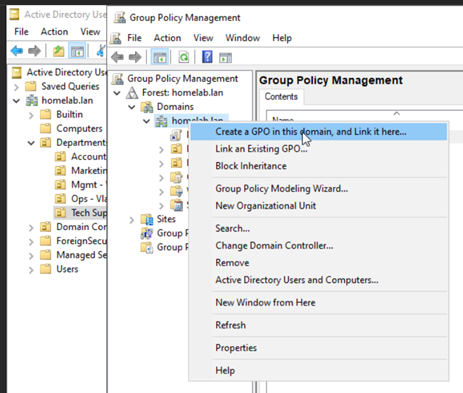The image size is (463, 393).
Task: Select Accounting OU in Departments
Action: (88, 157)
